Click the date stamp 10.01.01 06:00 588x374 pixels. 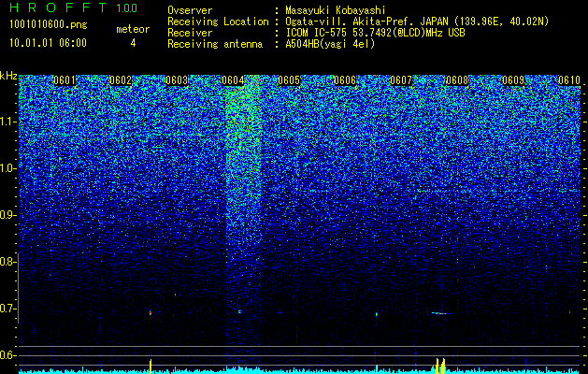(48, 43)
